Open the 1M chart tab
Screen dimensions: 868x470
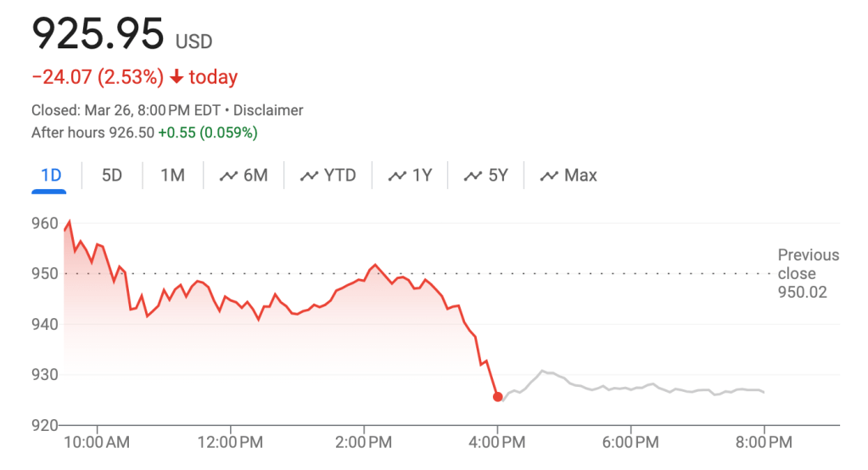(172, 176)
